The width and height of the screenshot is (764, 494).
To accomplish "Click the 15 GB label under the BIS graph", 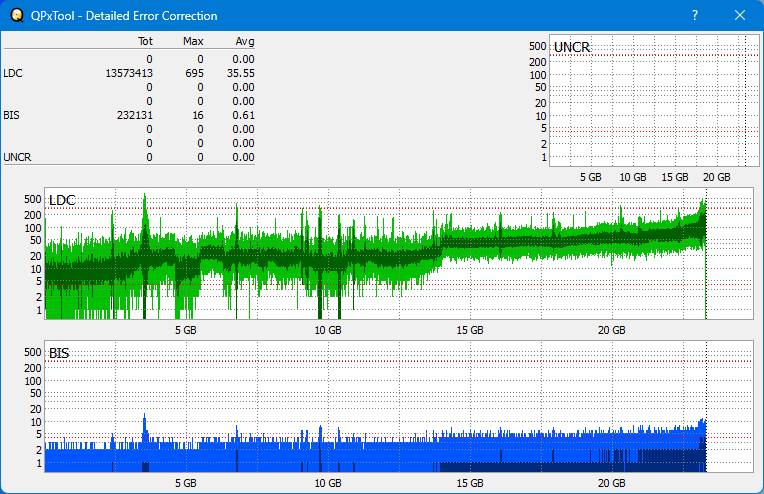I will 470,482.
